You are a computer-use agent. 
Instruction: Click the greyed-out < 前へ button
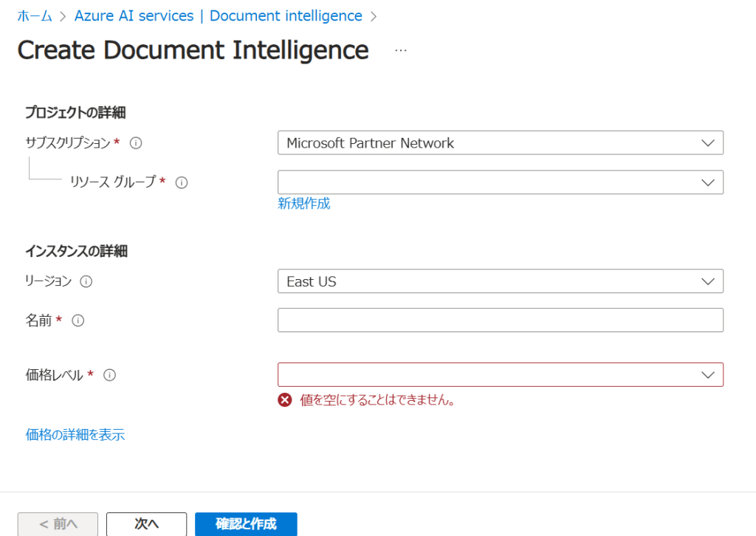[x=58, y=524]
